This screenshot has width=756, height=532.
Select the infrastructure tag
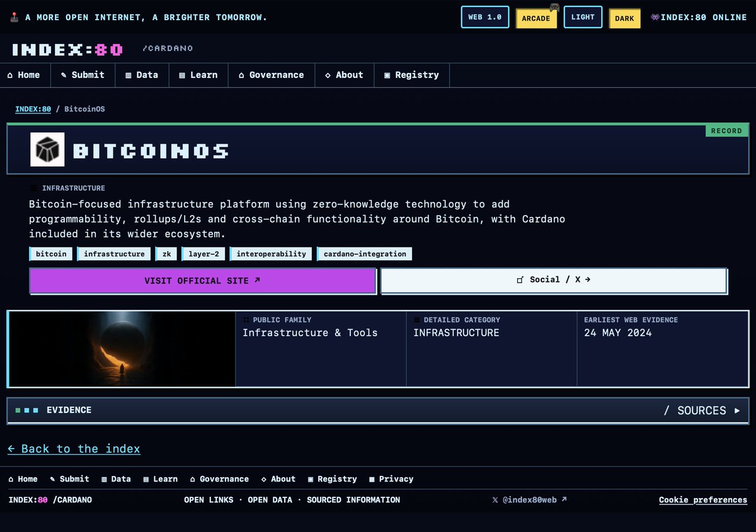(x=114, y=254)
